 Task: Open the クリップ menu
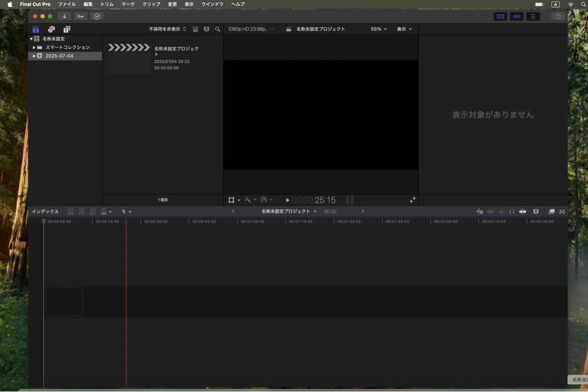click(151, 4)
